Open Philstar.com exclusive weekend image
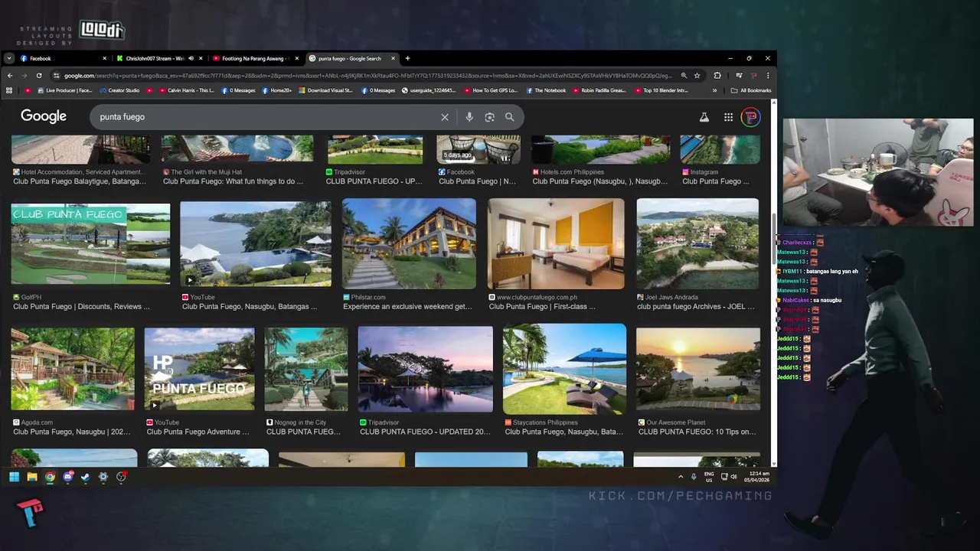This screenshot has width=980, height=551. (x=409, y=244)
